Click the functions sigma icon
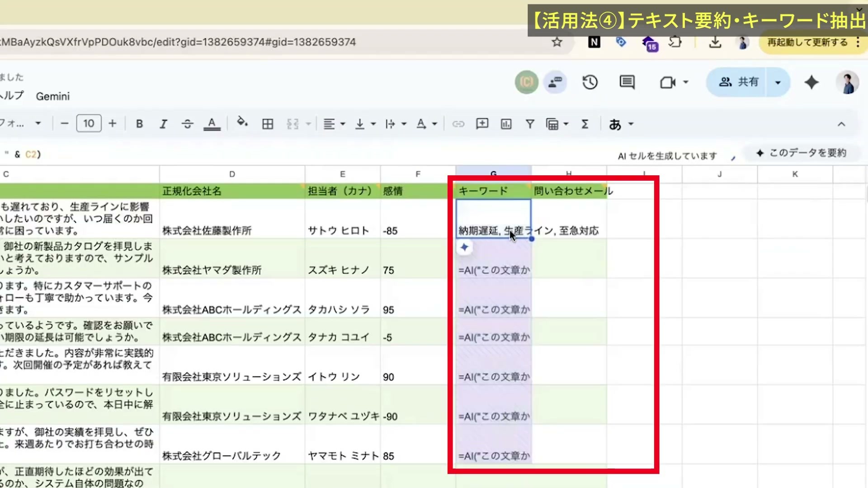868x488 pixels. click(585, 124)
